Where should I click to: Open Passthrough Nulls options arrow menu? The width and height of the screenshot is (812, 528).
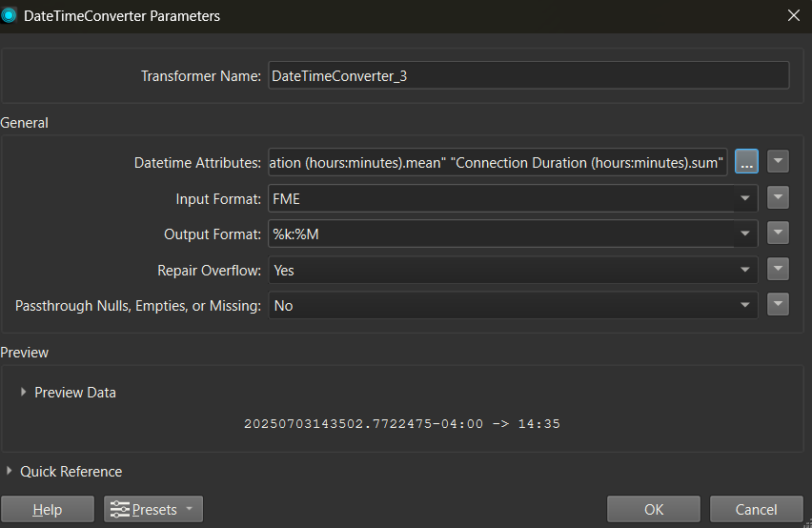coord(778,304)
